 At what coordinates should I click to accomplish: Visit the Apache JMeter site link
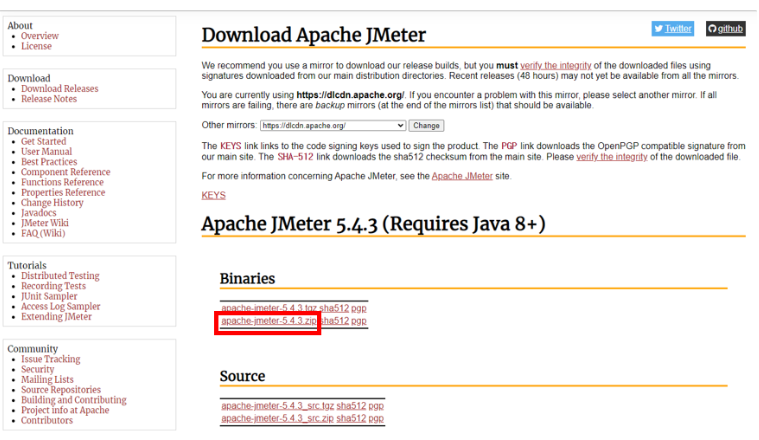pyautogui.click(x=462, y=176)
